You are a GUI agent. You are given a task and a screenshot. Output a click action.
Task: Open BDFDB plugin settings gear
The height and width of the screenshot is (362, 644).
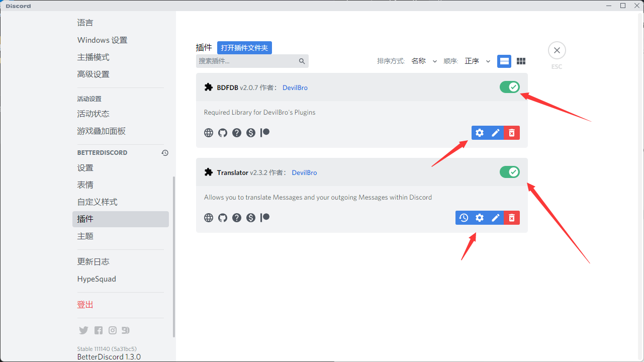pos(480,133)
